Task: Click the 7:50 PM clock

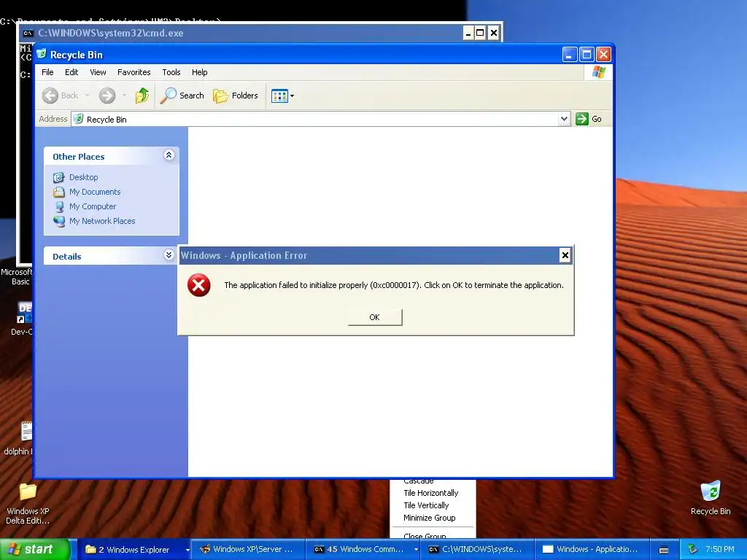Action: pos(720,550)
